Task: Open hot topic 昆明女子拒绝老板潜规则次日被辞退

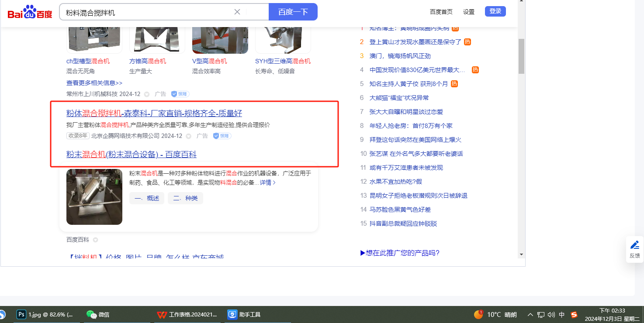Action: click(x=419, y=196)
